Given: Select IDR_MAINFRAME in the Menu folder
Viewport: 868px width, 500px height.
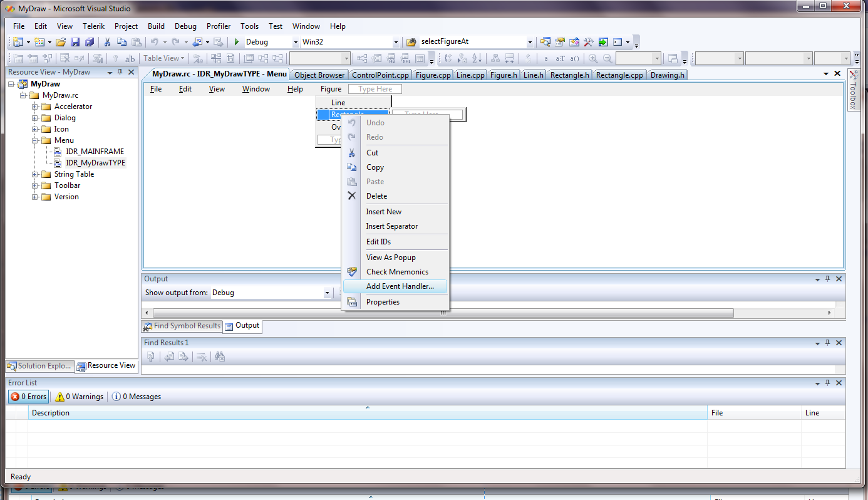Looking at the screenshot, I should [x=95, y=152].
